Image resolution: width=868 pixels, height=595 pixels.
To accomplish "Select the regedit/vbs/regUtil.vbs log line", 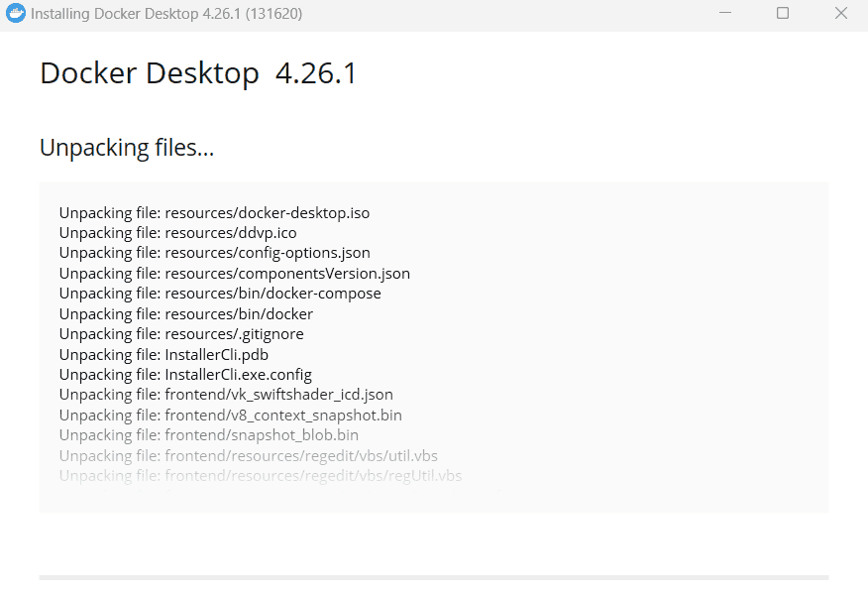I will [261, 475].
